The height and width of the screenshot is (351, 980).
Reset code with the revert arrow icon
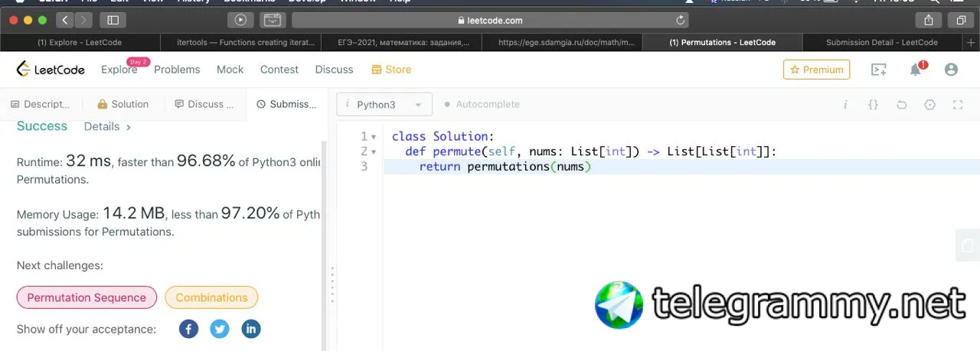[901, 105]
